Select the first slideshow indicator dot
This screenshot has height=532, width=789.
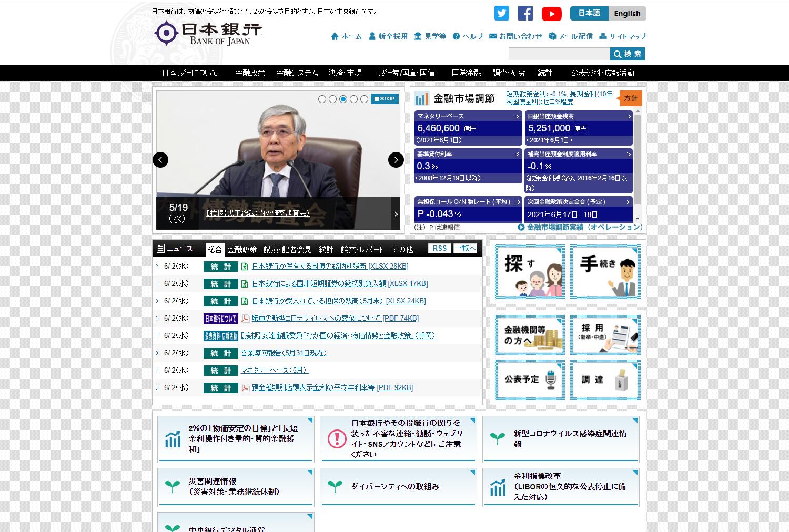point(322,99)
